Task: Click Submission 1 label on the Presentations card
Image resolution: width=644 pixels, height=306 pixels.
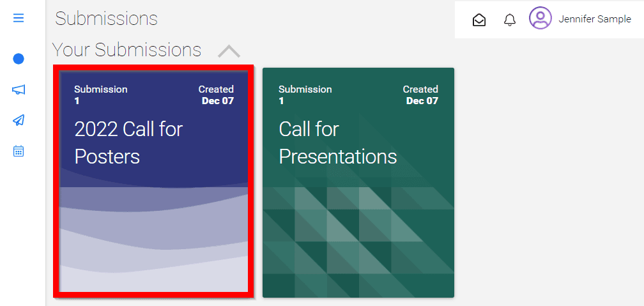Action: tap(305, 95)
